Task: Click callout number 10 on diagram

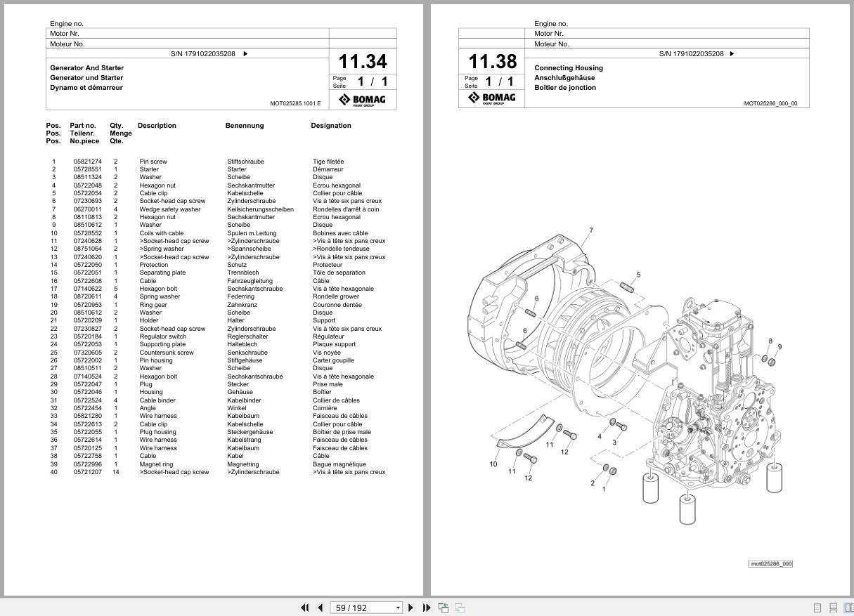Action: pyautogui.click(x=493, y=464)
